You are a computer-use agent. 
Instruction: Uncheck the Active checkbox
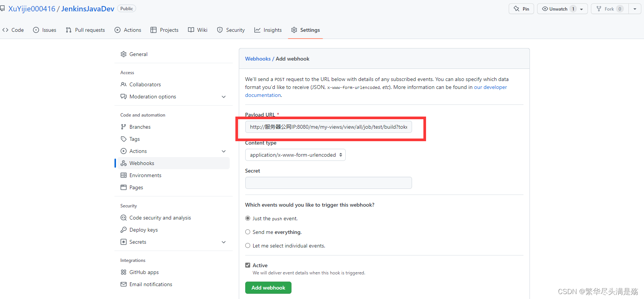click(x=248, y=265)
